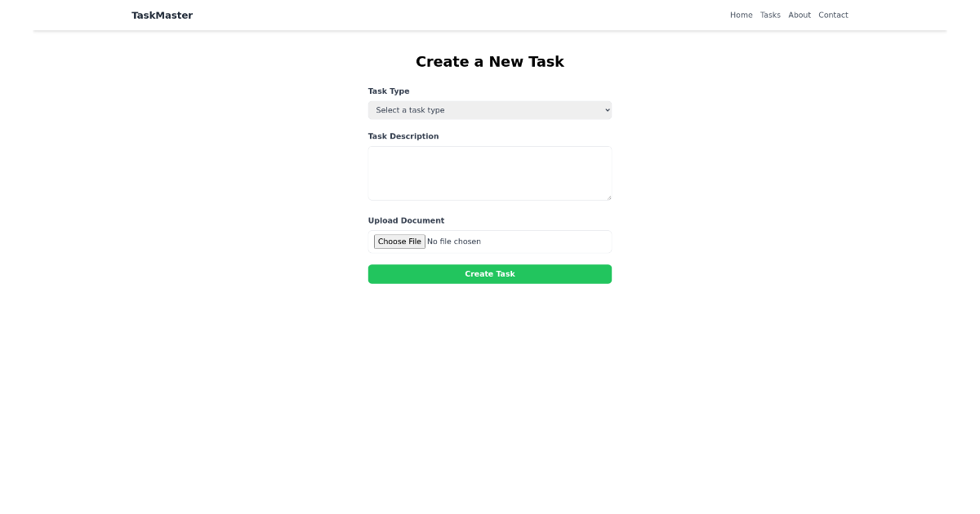Image resolution: width=980 pixels, height=514 pixels.
Task: Navigate to the Home menu item
Action: pos(741,15)
